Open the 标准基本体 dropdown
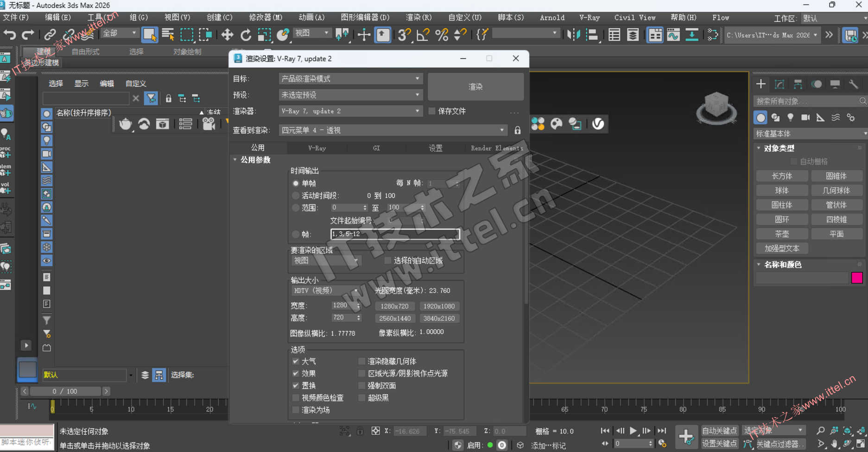This screenshot has height=452, width=868. coord(810,134)
